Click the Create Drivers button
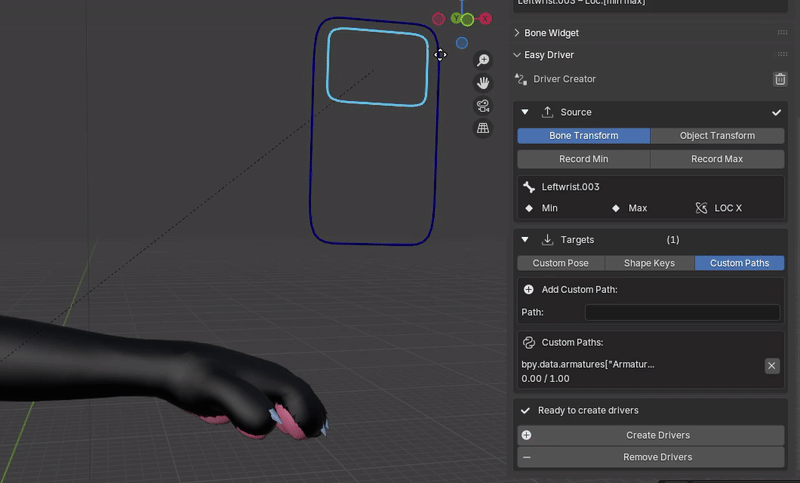 tap(651, 436)
